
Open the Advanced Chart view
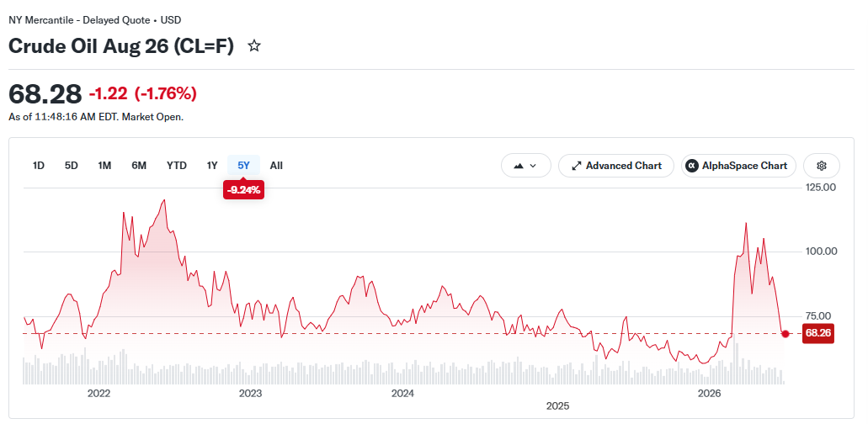616,165
